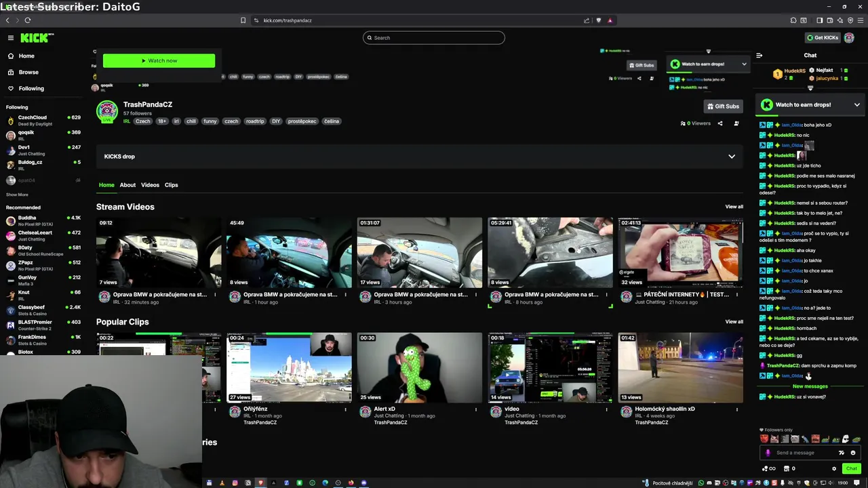Open Browse in the left sidebar
This screenshot has height=488, width=868.
tap(28, 72)
